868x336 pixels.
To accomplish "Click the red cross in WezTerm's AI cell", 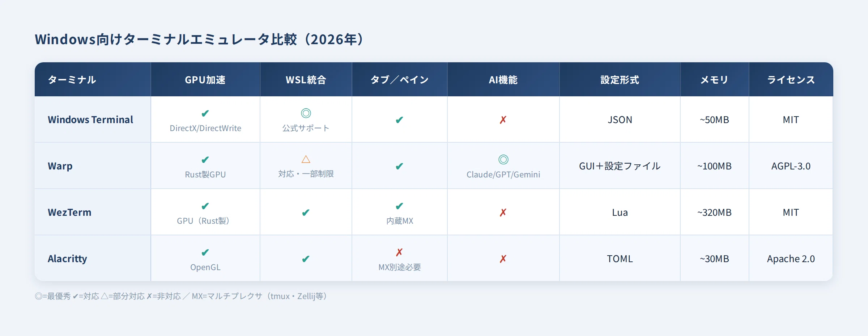I will click(x=503, y=213).
